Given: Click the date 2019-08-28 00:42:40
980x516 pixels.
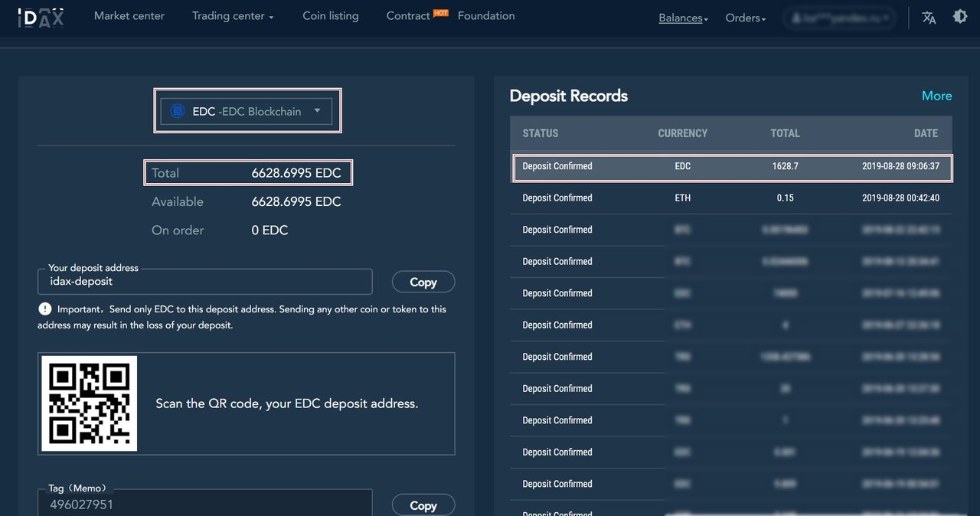Looking at the screenshot, I should point(900,198).
